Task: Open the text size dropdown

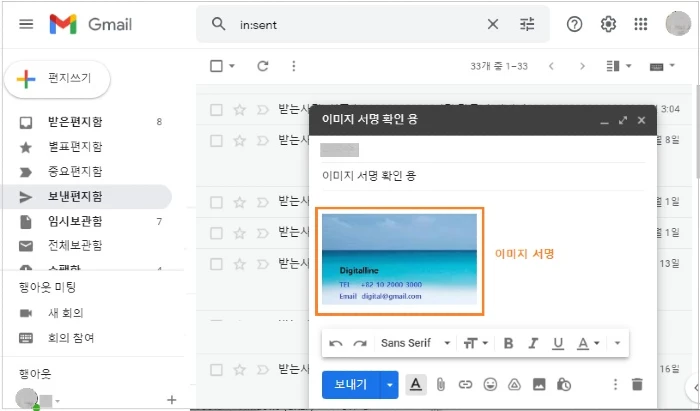Action: tap(475, 343)
